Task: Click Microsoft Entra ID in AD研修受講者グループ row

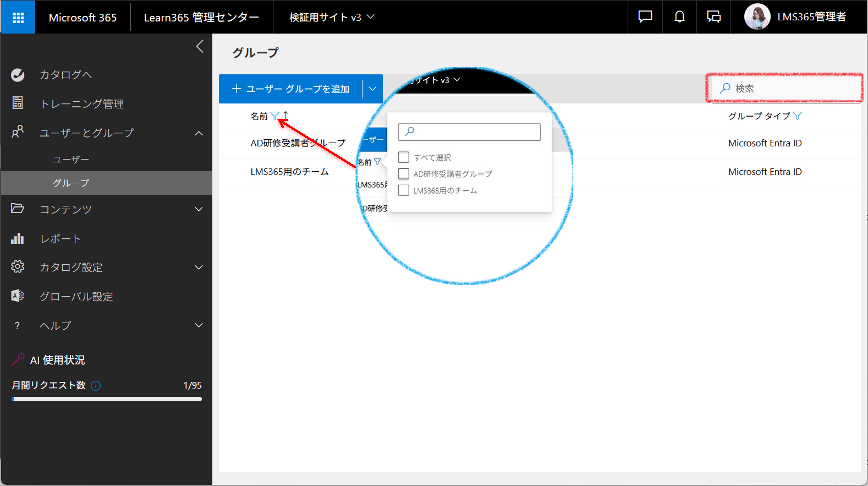Action: click(765, 143)
